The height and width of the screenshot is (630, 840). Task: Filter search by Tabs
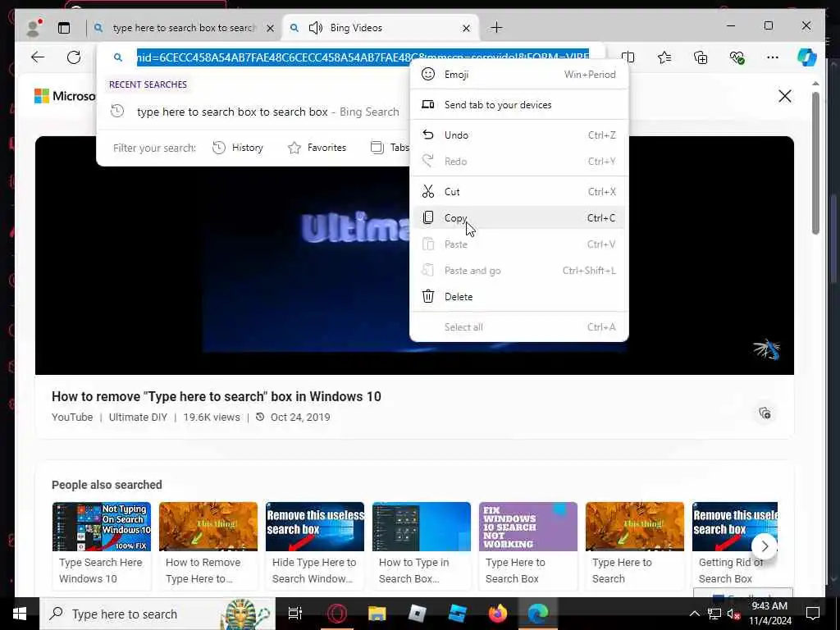(x=390, y=148)
